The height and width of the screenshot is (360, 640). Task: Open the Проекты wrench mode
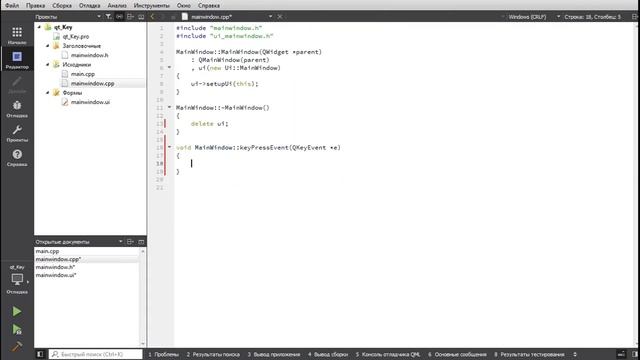[17, 133]
